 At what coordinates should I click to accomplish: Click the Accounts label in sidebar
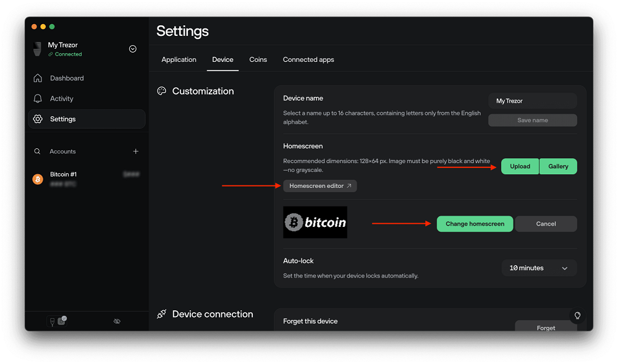click(62, 151)
